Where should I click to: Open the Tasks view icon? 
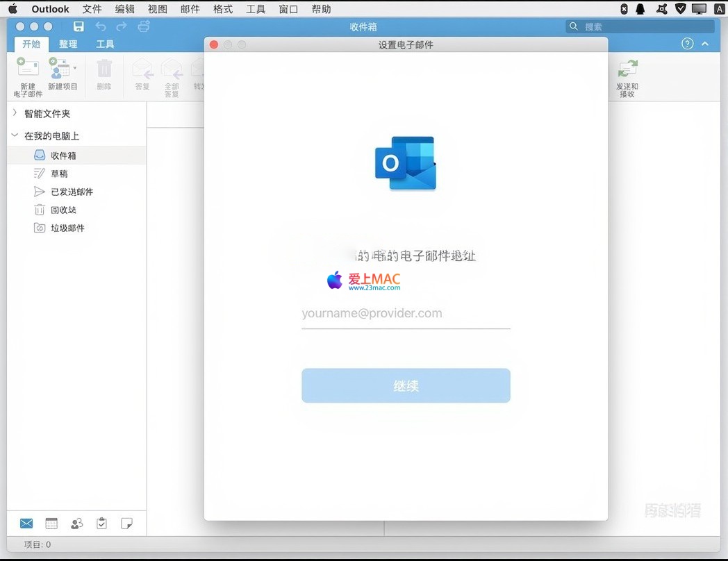tap(101, 524)
